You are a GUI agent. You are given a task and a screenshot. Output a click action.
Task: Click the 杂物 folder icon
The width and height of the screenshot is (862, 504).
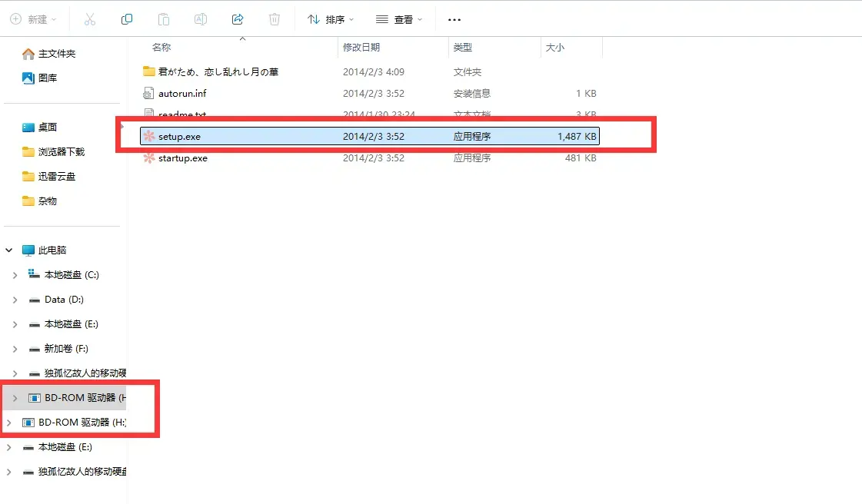28,201
